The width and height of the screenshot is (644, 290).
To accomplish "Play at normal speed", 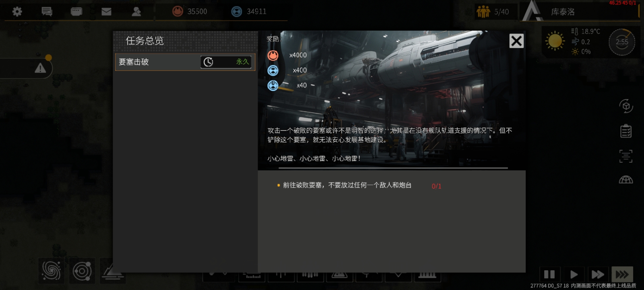I will point(574,274).
